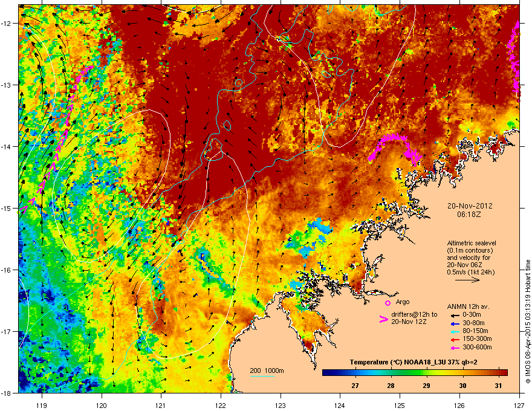Click the 0.5m/s velocity scale arrow

pos(467,280)
